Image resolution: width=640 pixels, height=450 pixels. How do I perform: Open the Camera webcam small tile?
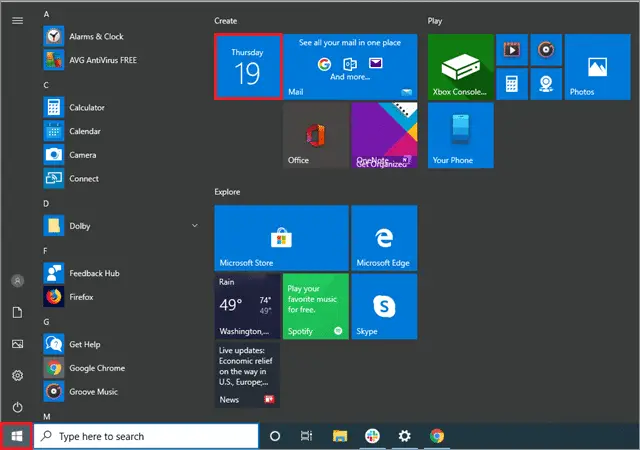(x=546, y=84)
